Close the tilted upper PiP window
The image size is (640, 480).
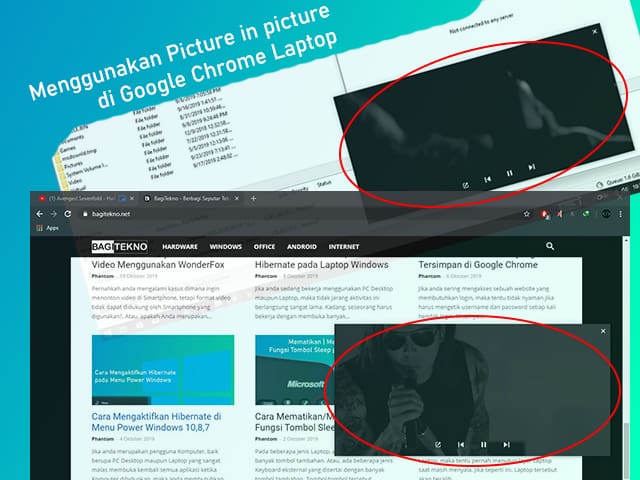[595, 31]
